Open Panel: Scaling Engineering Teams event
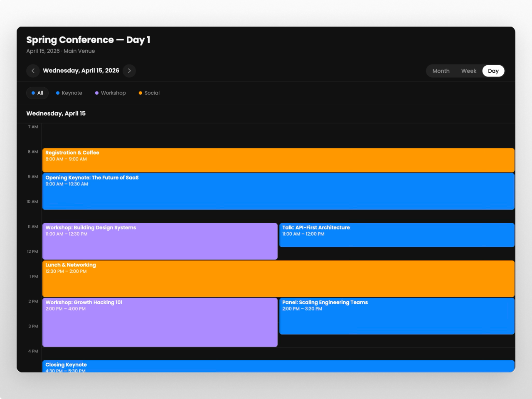 pyautogui.click(x=397, y=316)
